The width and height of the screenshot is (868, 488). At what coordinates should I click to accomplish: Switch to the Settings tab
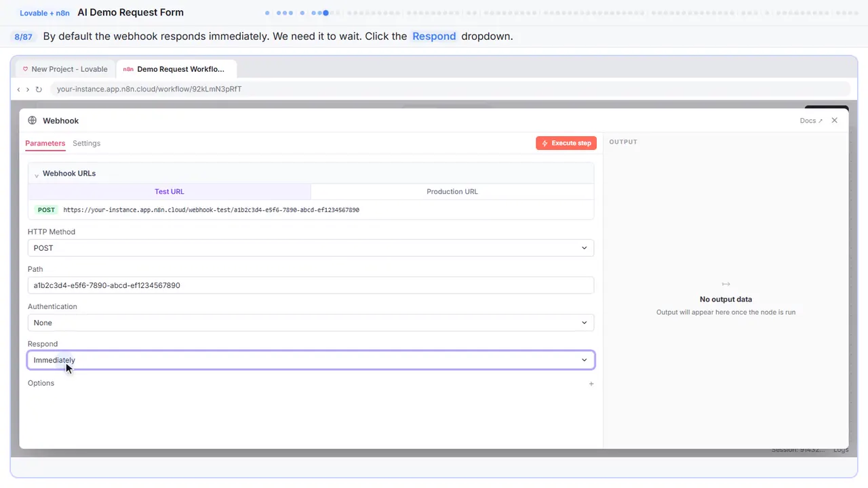coord(86,143)
